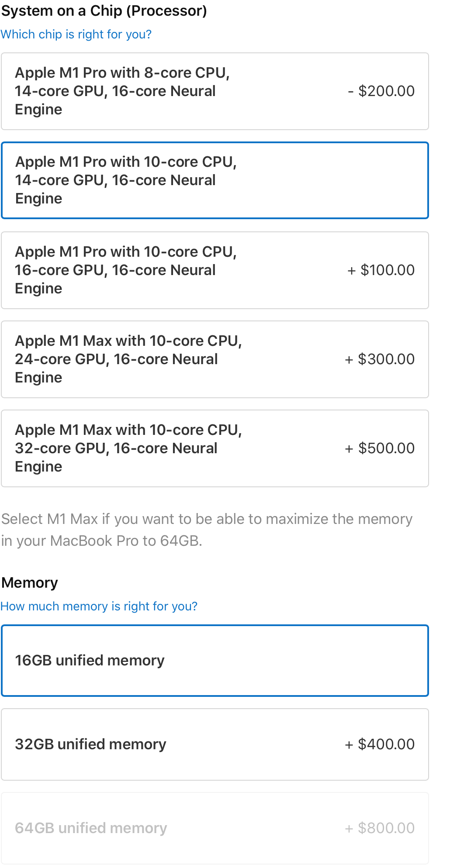Select 16GB unified memory option

pos(214,661)
